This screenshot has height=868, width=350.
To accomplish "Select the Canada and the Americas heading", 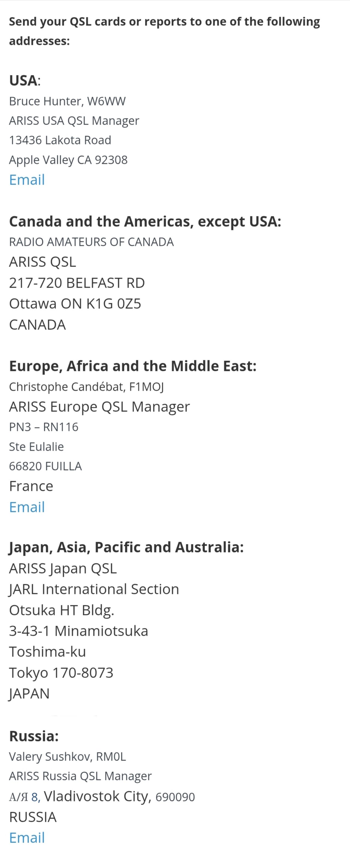I will (x=145, y=222).
